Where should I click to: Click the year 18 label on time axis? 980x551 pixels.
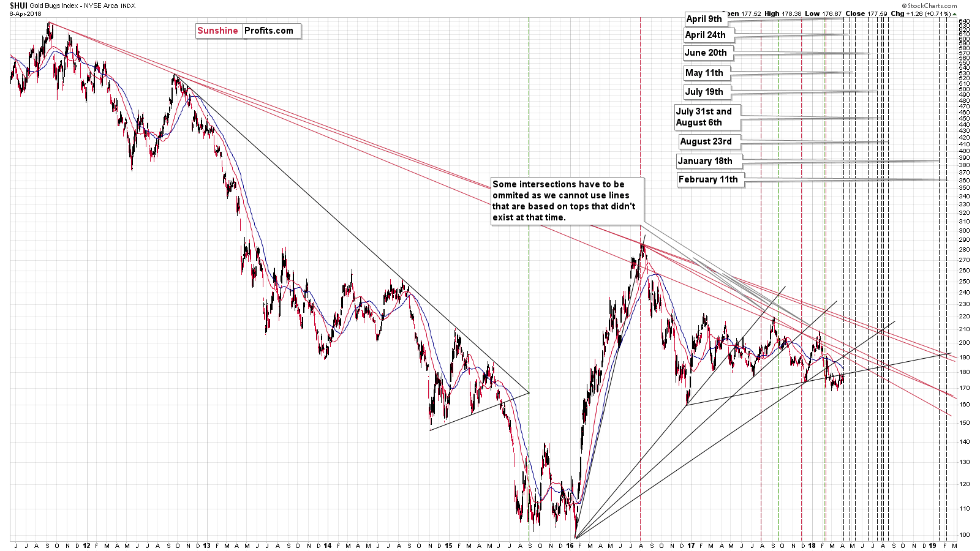coord(812,545)
